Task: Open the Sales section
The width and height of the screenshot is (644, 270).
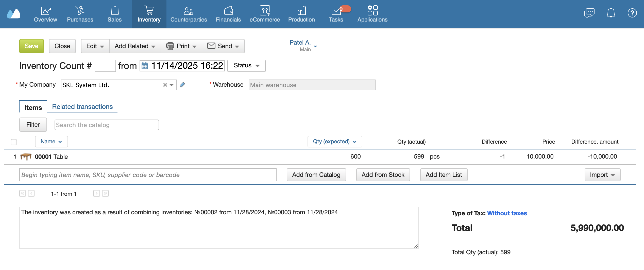Action: point(115,14)
